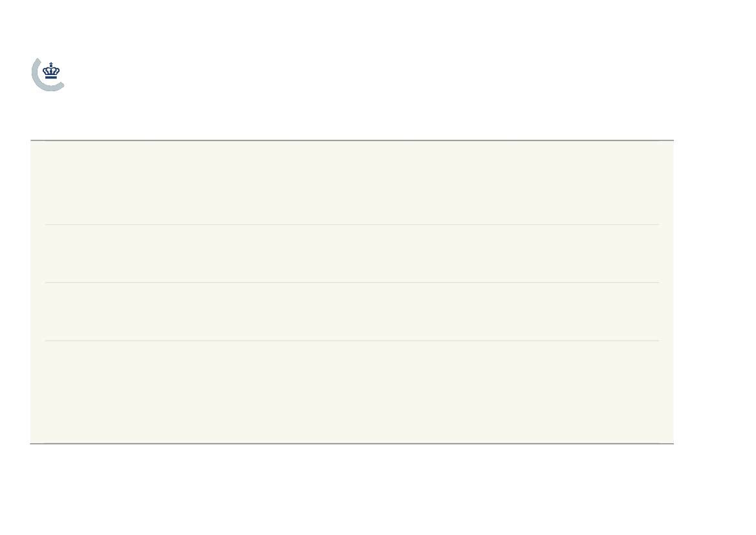Click the divider below the first row
This screenshot has height=535, width=756.
coord(352,225)
